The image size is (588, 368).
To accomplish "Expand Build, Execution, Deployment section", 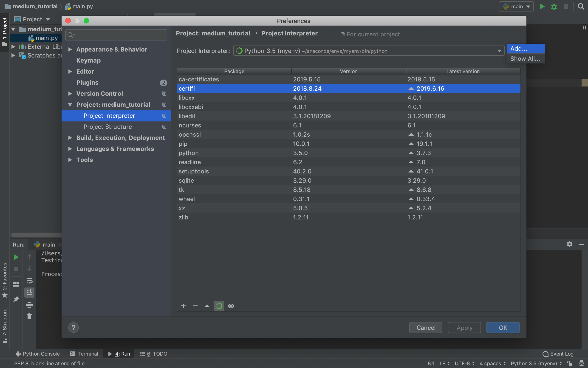I will click(x=70, y=138).
